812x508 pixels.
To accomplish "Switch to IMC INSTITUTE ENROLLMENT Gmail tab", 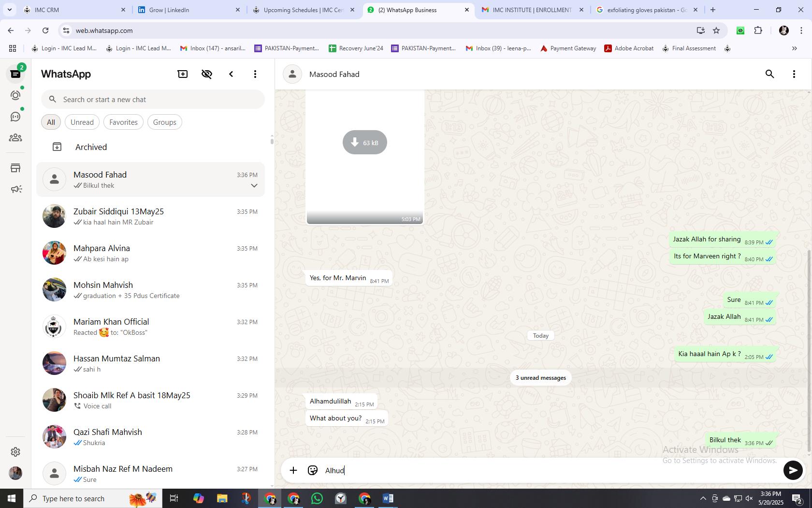I will point(533,10).
